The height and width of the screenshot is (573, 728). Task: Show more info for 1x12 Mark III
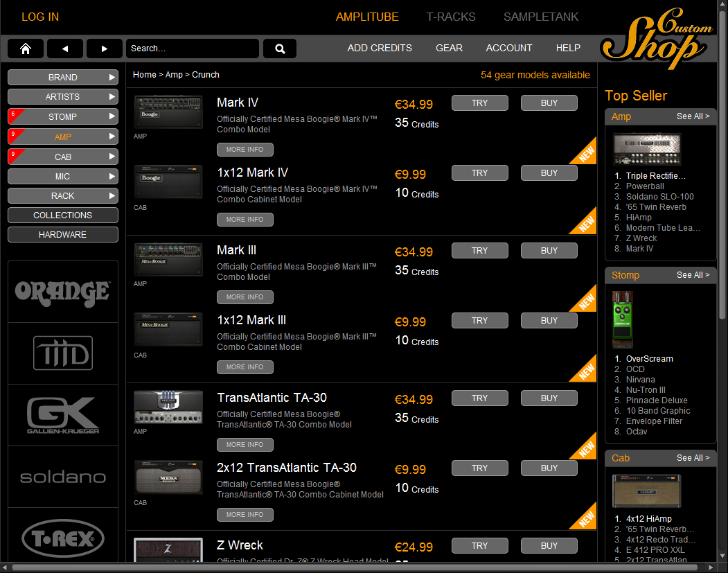[245, 367]
